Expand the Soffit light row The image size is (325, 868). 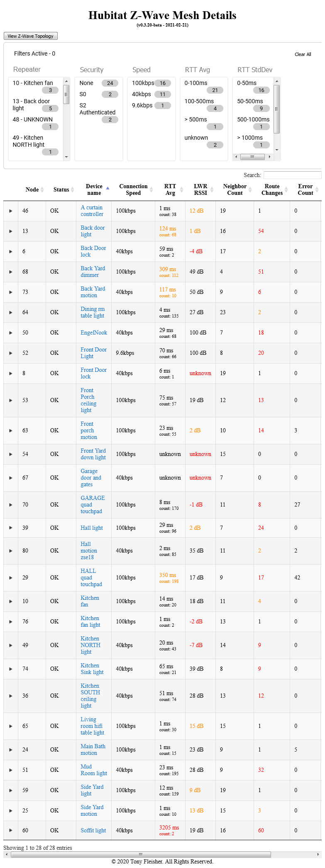point(11,831)
